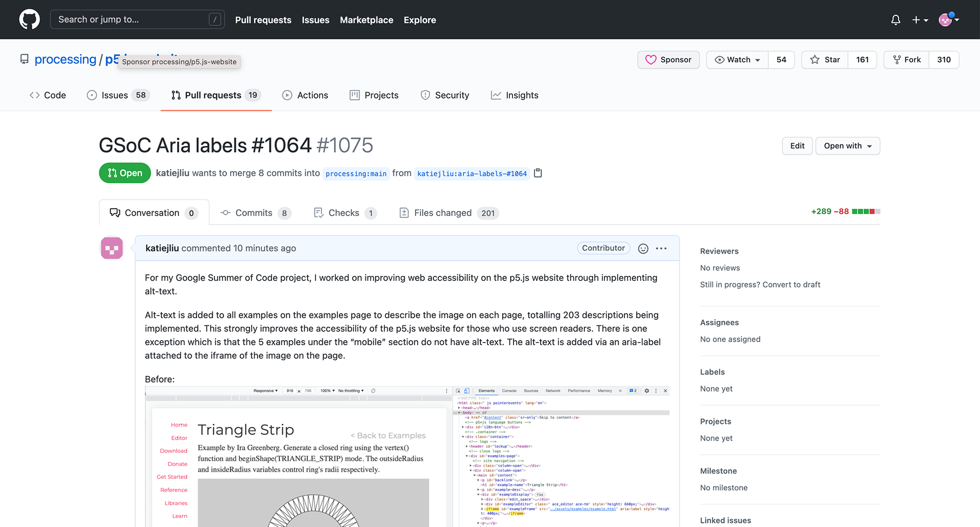
Task: Click the Before screenshot image
Action: [407, 457]
